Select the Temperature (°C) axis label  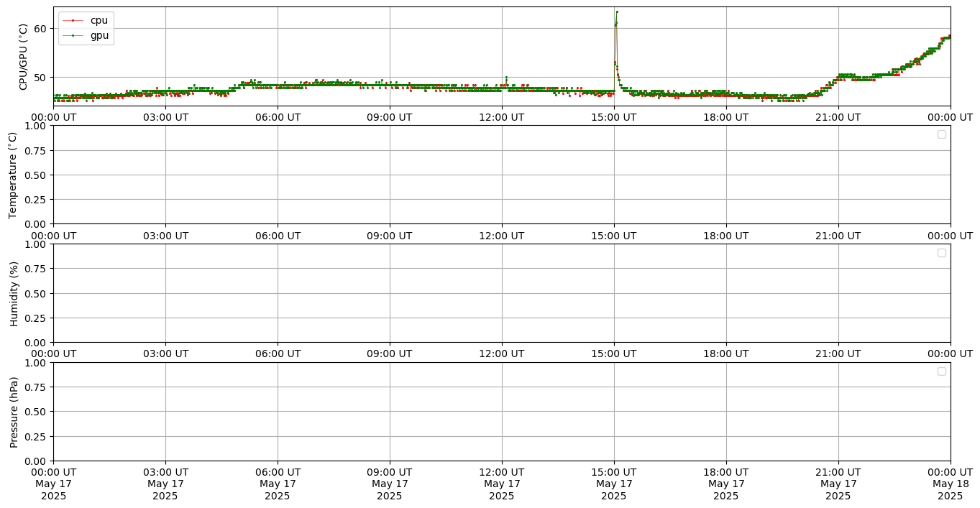(x=13, y=175)
